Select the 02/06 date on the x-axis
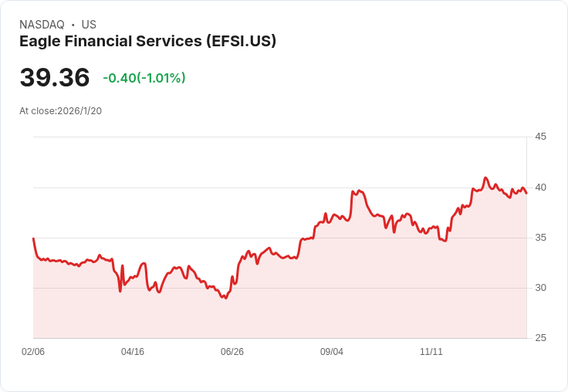The image size is (568, 392). coord(33,352)
